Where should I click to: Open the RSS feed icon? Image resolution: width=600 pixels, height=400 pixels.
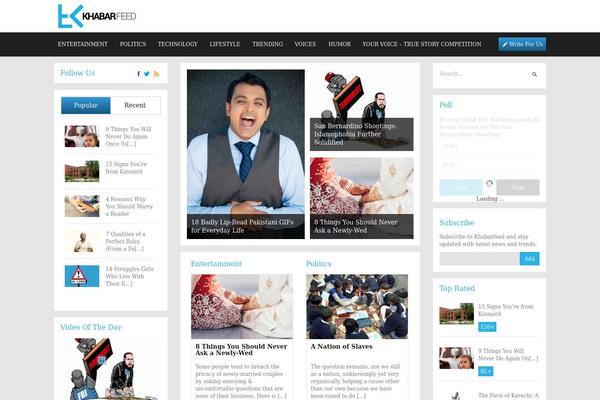[156, 74]
